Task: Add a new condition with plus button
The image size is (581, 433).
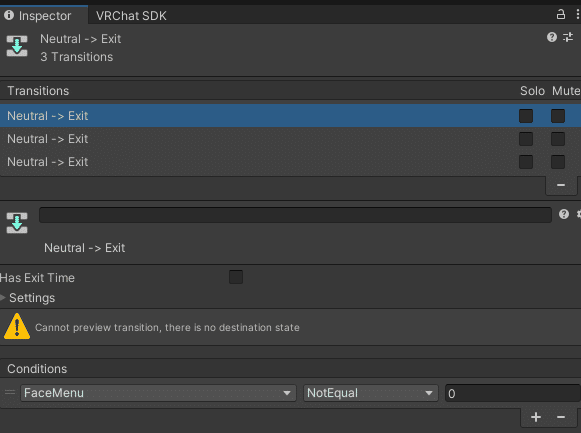Action: tap(535, 417)
